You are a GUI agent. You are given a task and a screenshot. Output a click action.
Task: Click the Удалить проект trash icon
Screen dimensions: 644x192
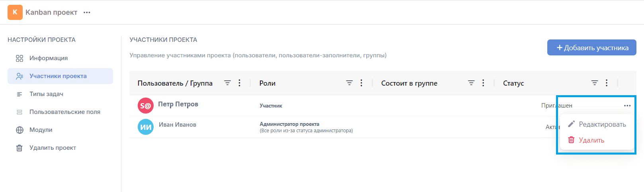19,148
